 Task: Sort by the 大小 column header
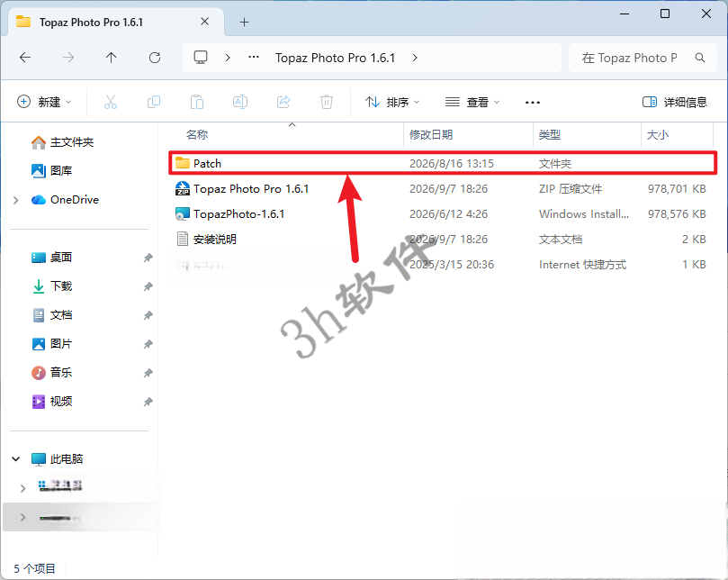click(x=658, y=135)
